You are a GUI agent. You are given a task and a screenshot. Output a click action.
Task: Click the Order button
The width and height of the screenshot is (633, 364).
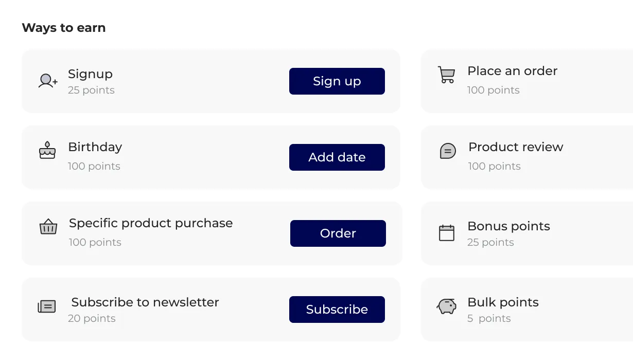(x=338, y=233)
